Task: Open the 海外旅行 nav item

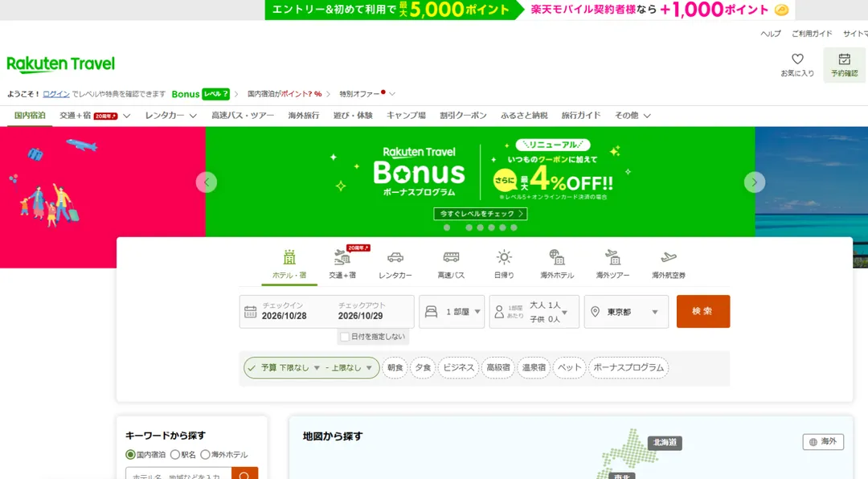Action: click(x=303, y=116)
